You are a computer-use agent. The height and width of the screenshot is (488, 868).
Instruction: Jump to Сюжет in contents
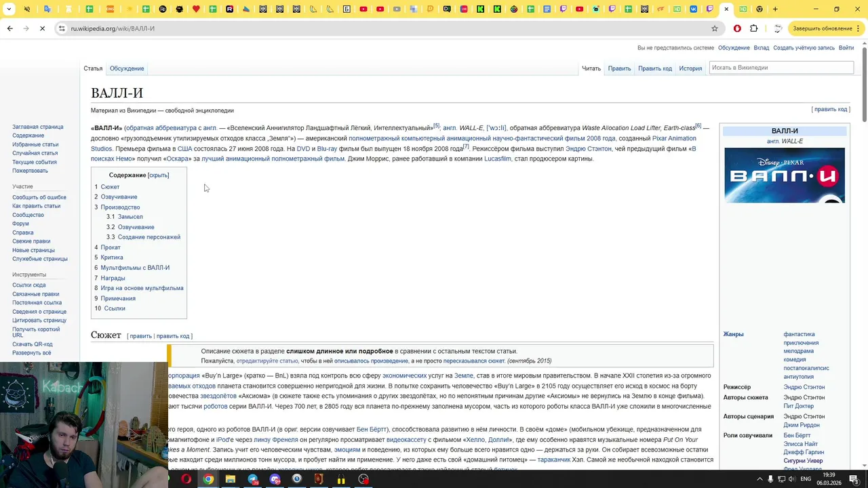(x=110, y=187)
